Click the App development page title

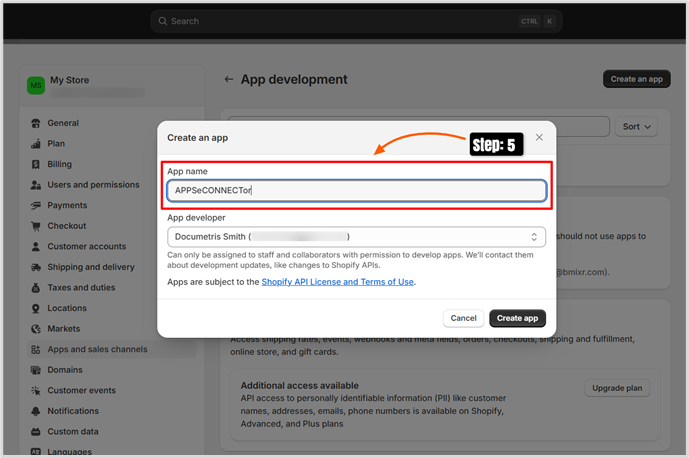[294, 80]
